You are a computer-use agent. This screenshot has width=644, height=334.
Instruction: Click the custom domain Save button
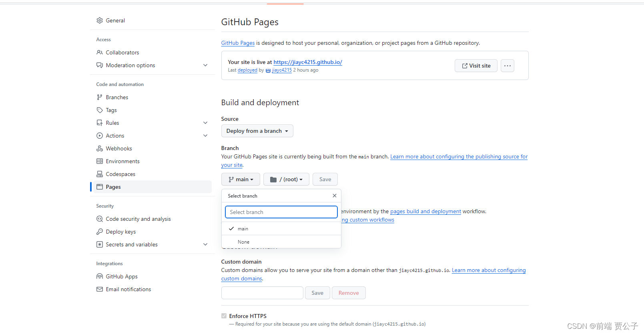317,293
